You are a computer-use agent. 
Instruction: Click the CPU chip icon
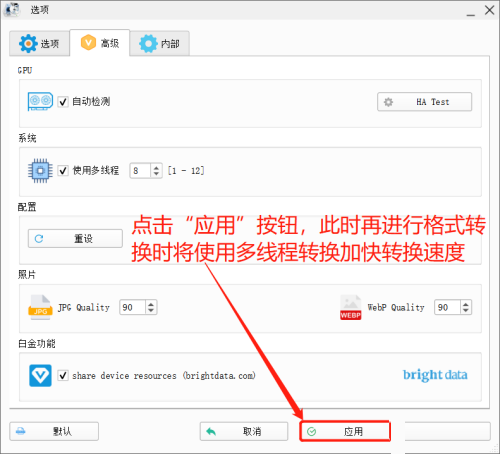40,171
